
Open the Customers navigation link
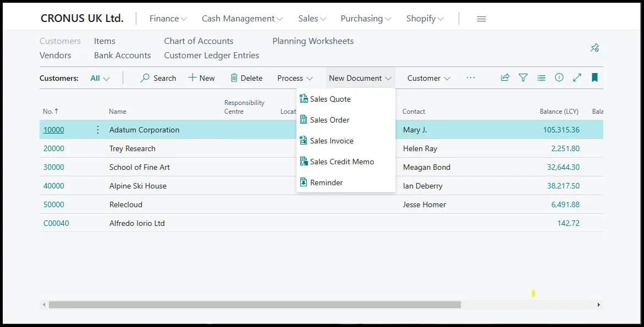[x=60, y=41]
